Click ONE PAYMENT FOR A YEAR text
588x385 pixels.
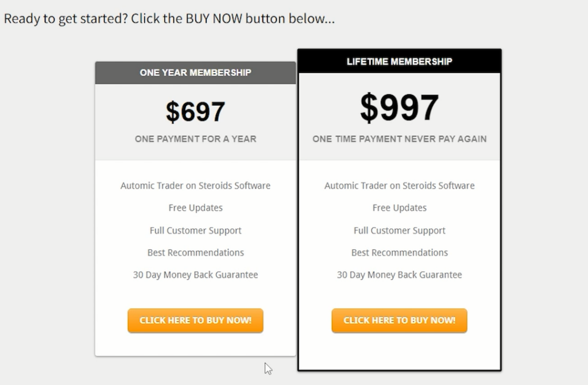pyautogui.click(x=195, y=138)
